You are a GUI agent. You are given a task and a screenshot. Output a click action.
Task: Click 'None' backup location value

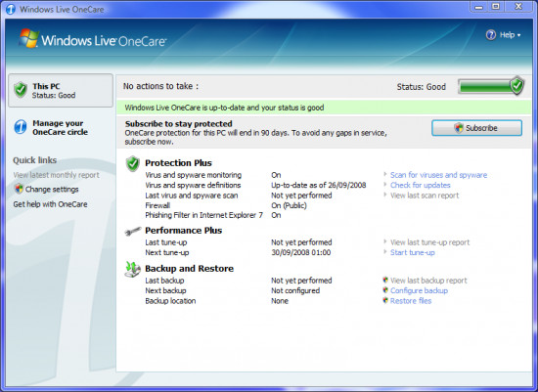[280, 301]
